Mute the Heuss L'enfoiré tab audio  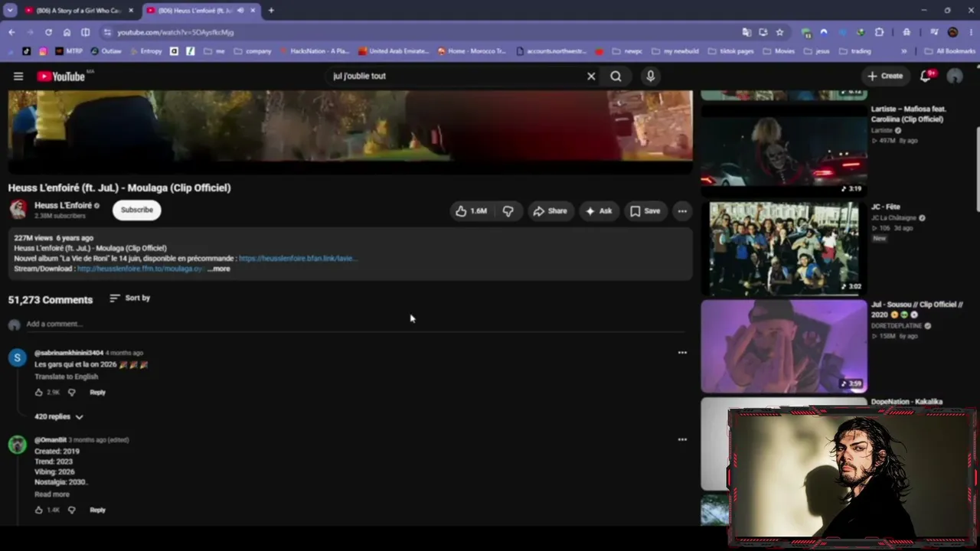[x=240, y=11]
